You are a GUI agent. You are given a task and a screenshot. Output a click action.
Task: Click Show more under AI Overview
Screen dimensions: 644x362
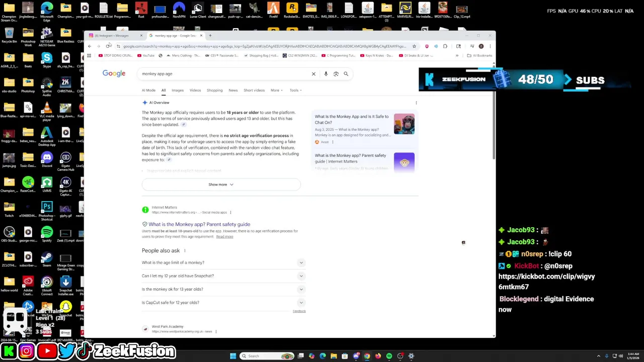221,185
